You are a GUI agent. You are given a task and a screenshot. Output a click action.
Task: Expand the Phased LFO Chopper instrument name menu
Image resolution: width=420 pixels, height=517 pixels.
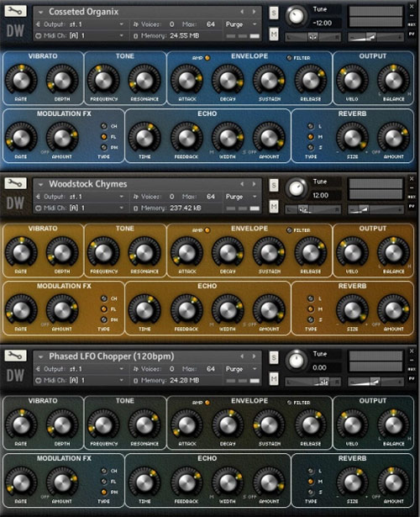tap(41, 356)
